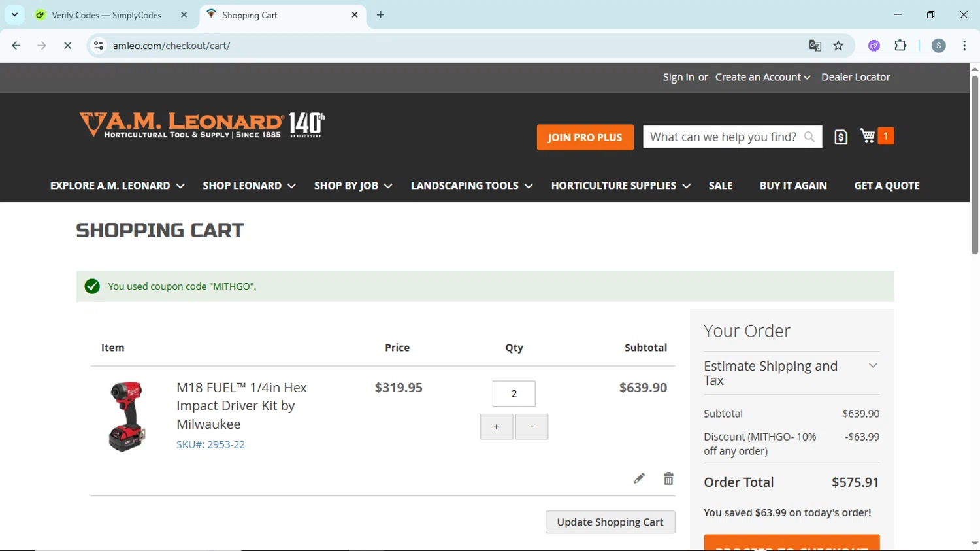Image resolution: width=980 pixels, height=551 pixels.
Task: Click the A.M. Leonard logo
Action: [x=202, y=125]
